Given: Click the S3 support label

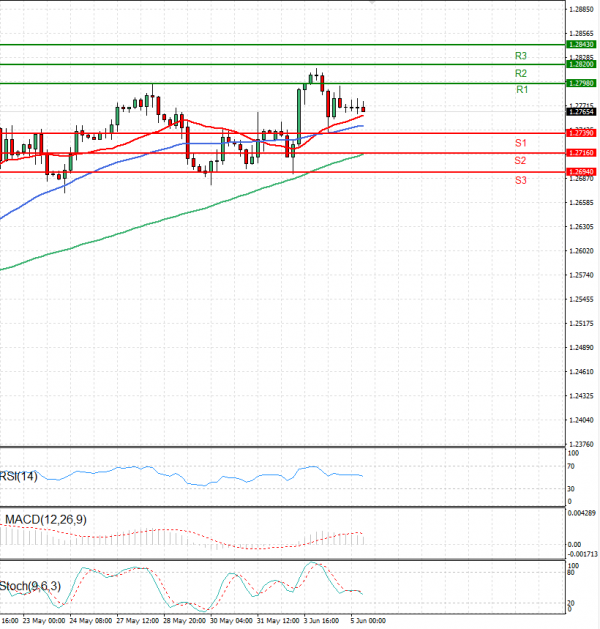Looking at the screenshot, I should [x=521, y=180].
